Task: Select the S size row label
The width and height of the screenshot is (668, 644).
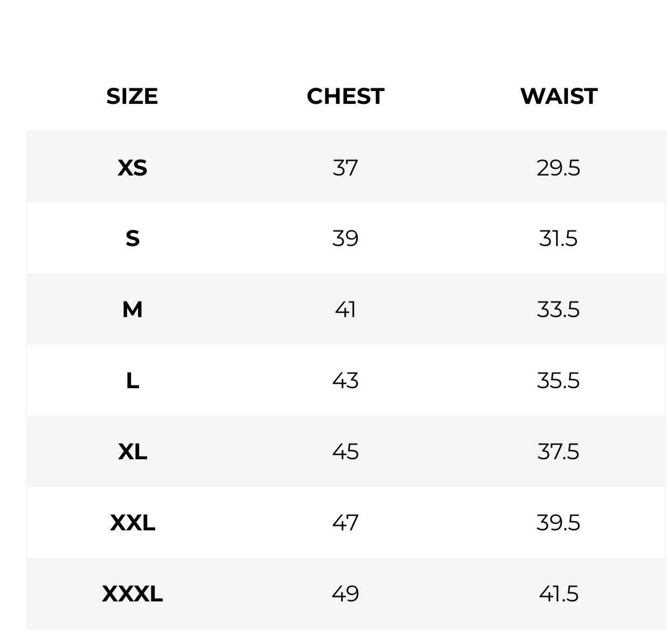Action: (133, 238)
